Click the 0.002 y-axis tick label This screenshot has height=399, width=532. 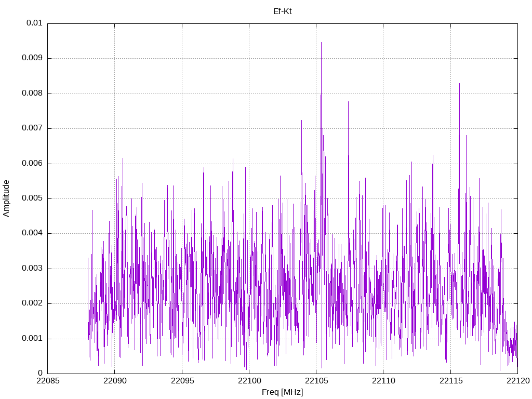pyautogui.click(x=32, y=303)
